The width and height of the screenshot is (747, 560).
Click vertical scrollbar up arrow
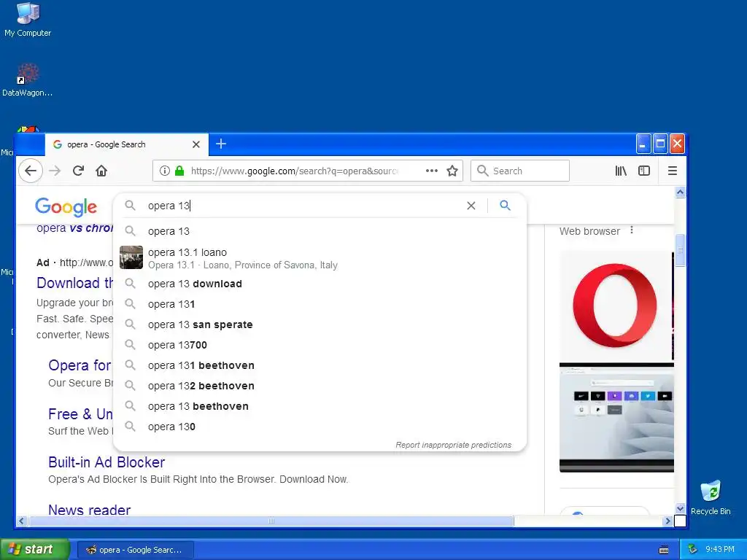point(681,192)
